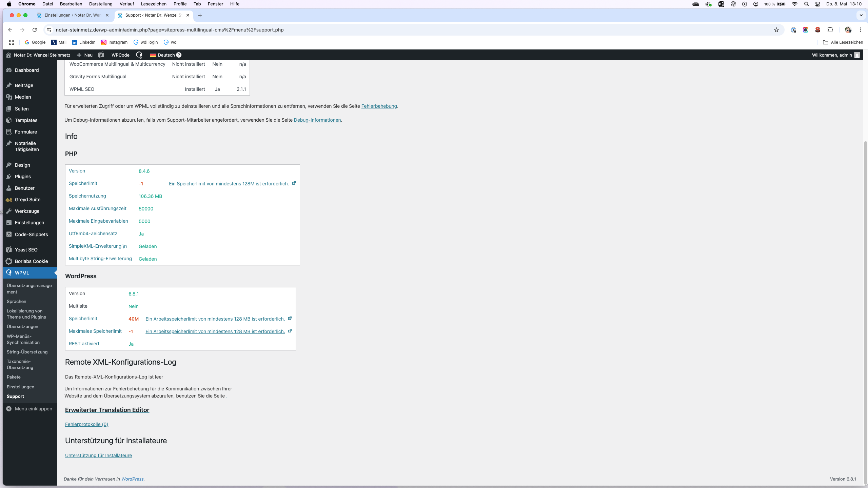Click the WordPress footer link
This screenshot has width=868, height=488.
coord(132,479)
